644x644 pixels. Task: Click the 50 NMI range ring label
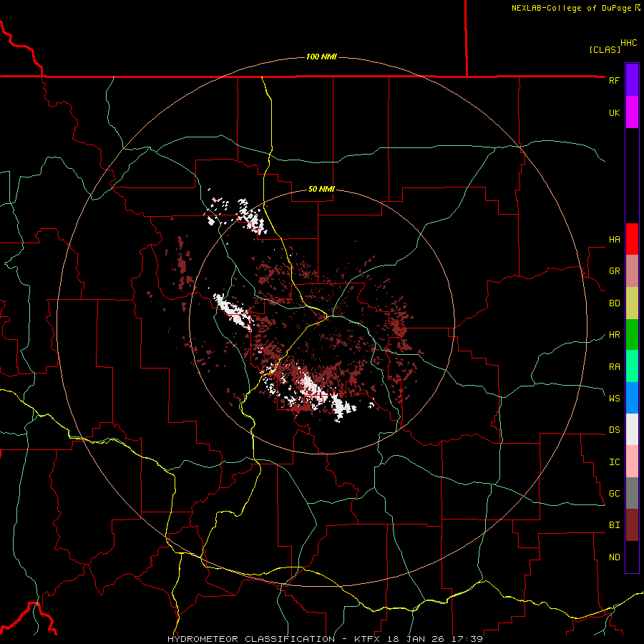(321, 190)
